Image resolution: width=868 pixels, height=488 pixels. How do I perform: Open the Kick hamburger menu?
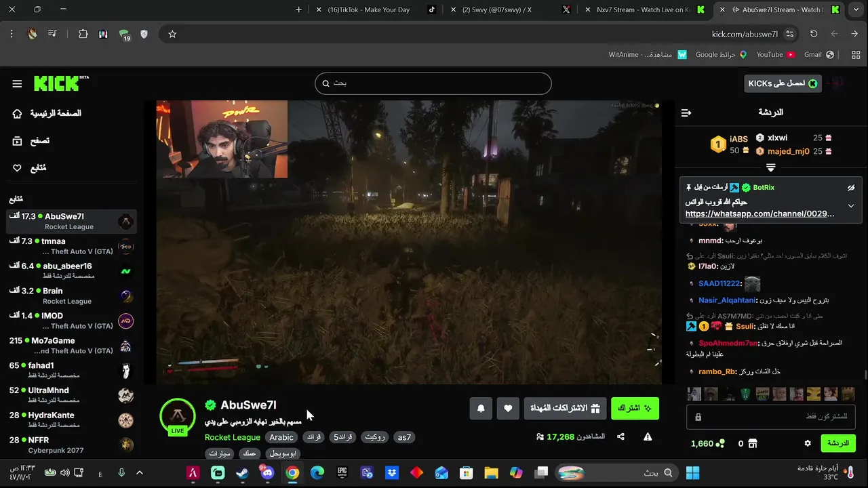point(17,83)
